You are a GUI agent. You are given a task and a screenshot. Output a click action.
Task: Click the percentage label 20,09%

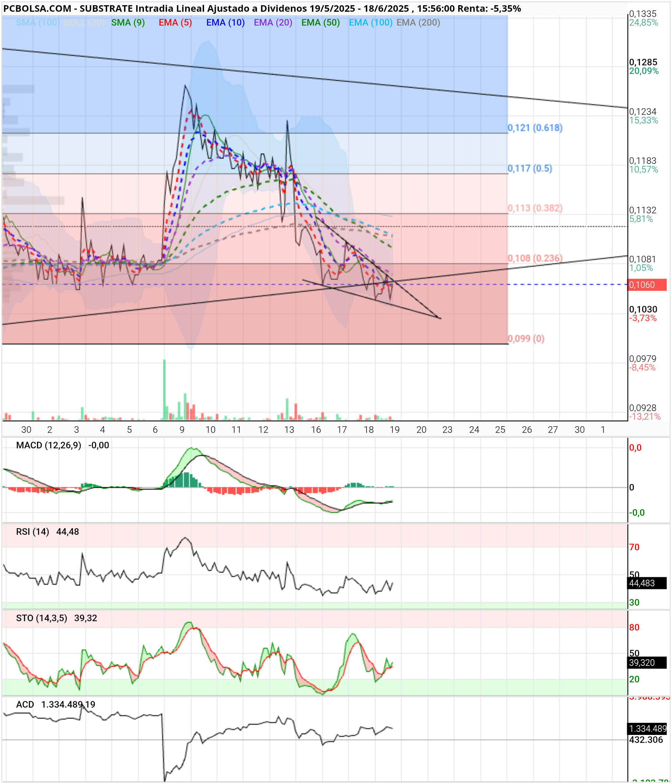[x=644, y=71]
